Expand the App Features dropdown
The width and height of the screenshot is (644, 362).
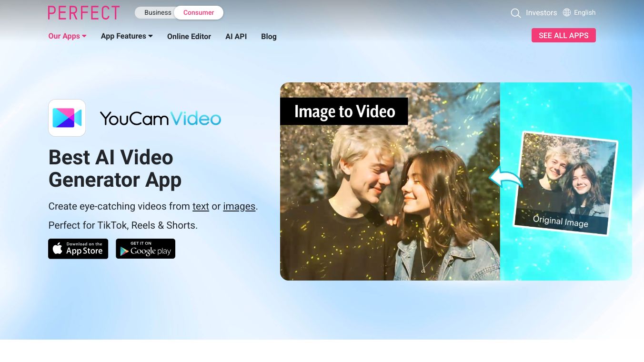click(127, 36)
